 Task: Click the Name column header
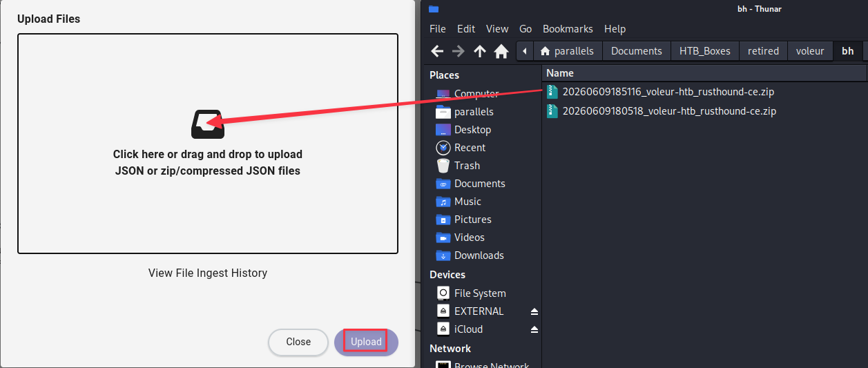(704, 73)
